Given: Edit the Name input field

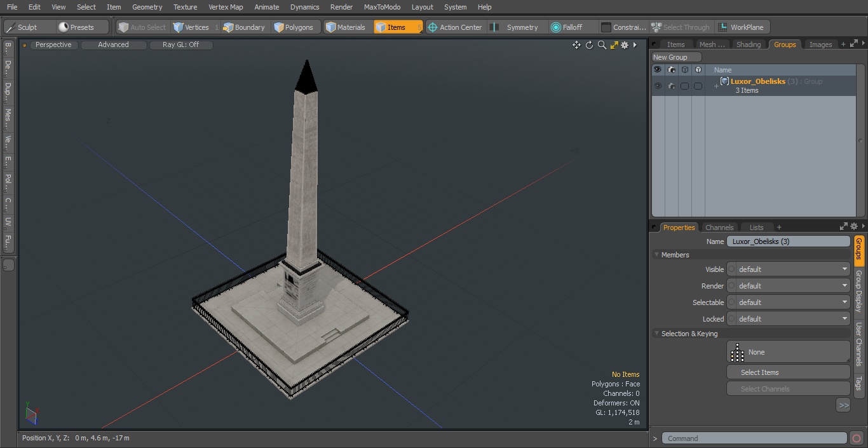Looking at the screenshot, I should click(788, 241).
